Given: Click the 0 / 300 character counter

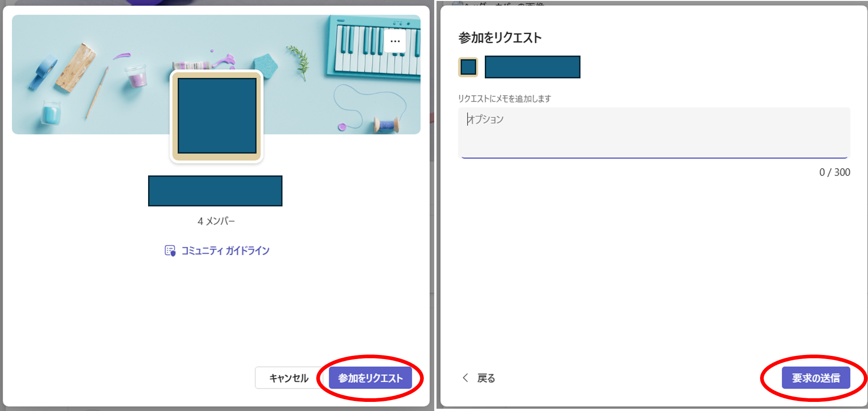Looking at the screenshot, I should click(835, 172).
